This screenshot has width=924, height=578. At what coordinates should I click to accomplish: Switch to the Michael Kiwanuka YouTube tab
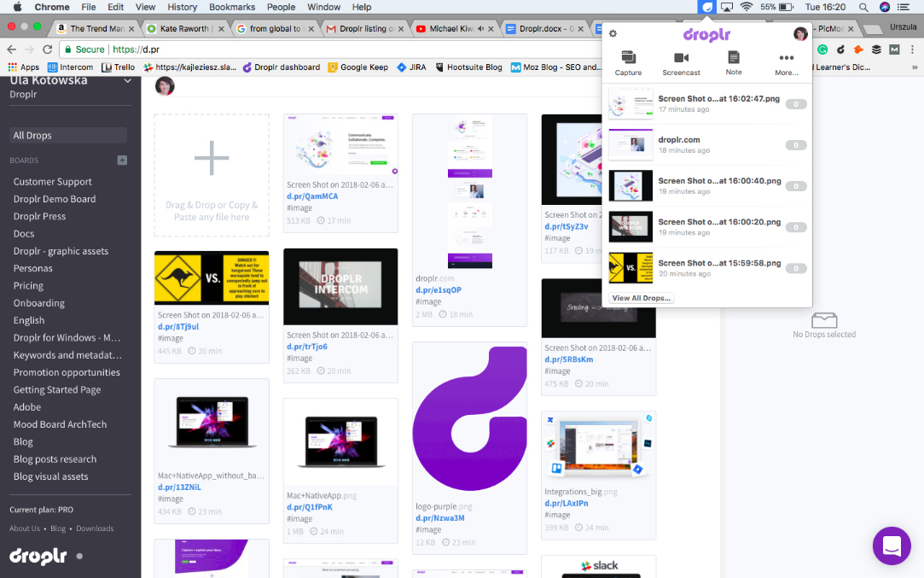tap(452, 28)
